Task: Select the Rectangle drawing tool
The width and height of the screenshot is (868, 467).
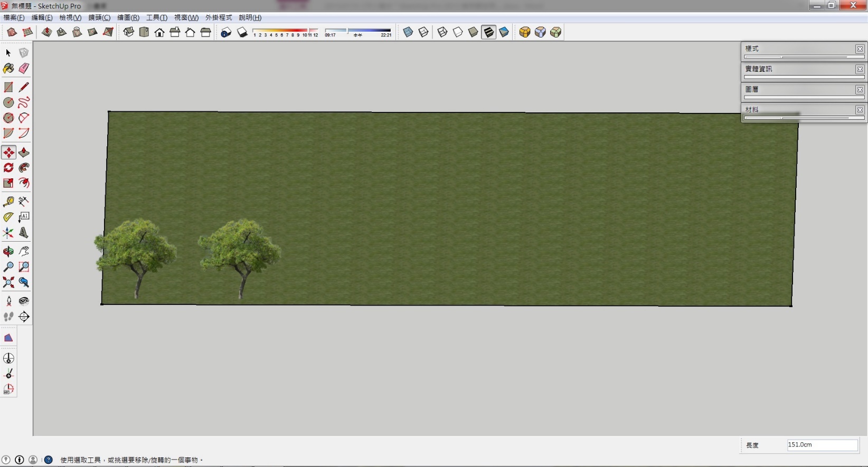Action: (8, 87)
